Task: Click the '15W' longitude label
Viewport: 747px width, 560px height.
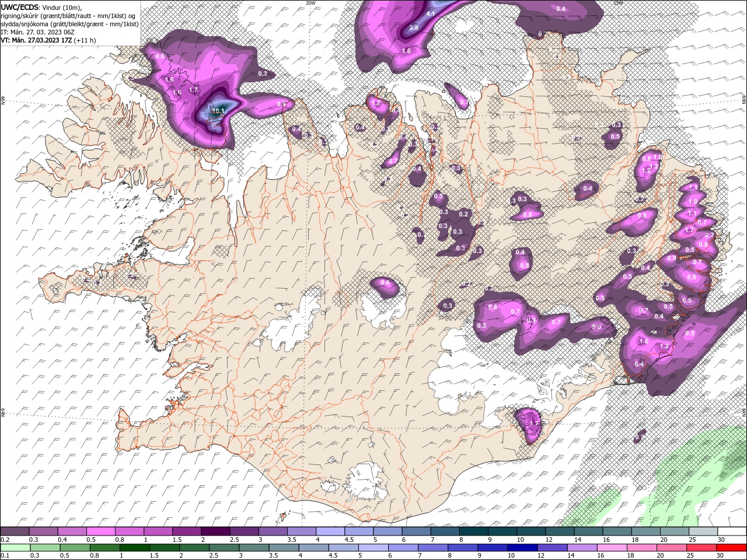Action: pyautogui.click(x=619, y=3)
